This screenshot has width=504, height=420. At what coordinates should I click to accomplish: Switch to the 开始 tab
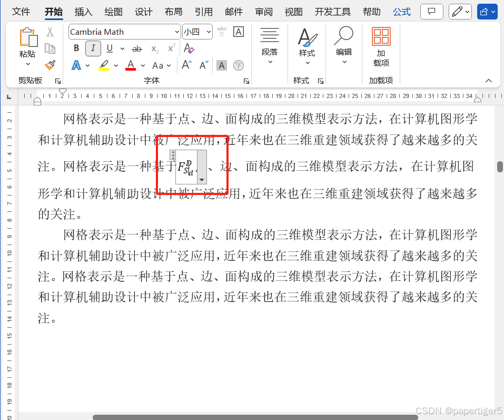pyautogui.click(x=54, y=12)
